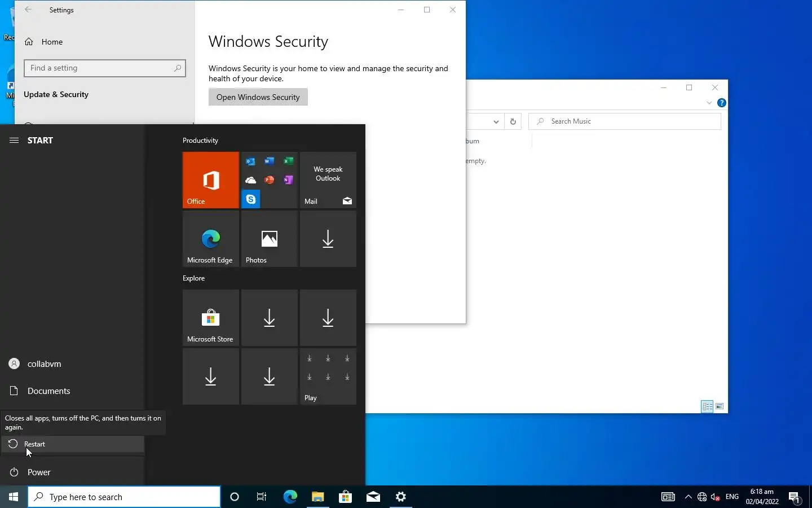This screenshot has width=812, height=508.
Task: Click the Skype icon in Office apps tile
Action: (251, 199)
